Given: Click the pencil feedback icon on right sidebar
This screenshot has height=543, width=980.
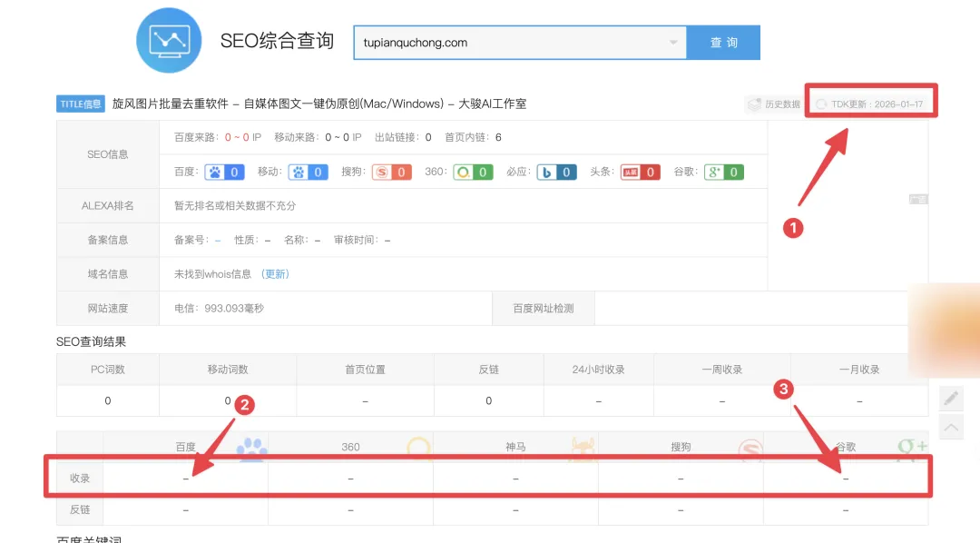Looking at the screenshot, I should point(950,398).
